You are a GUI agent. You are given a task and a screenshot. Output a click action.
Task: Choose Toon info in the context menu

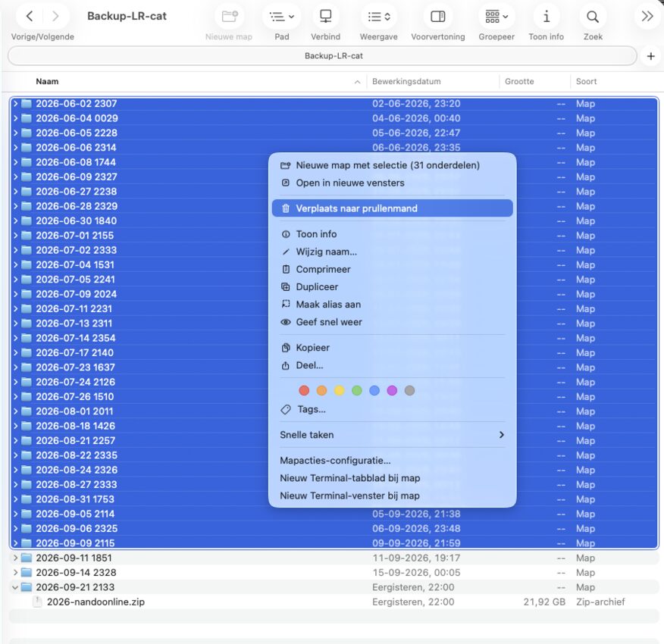point(392,234)
